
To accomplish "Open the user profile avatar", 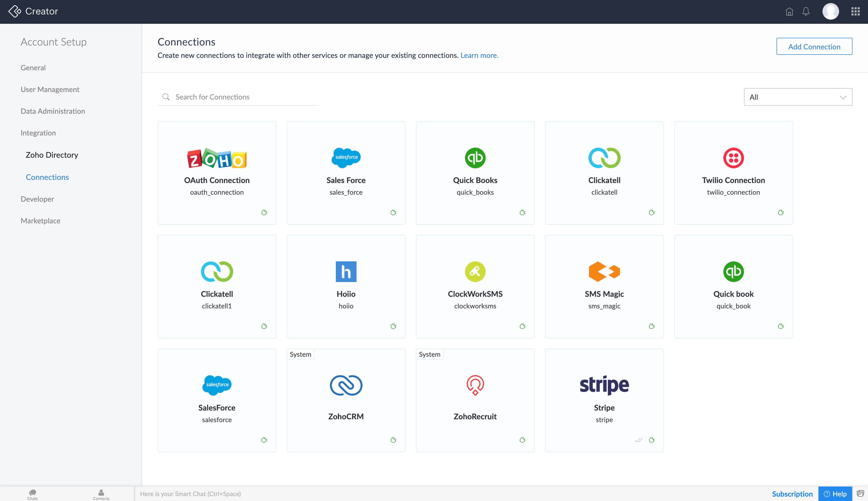I will (x=831, y=12).
